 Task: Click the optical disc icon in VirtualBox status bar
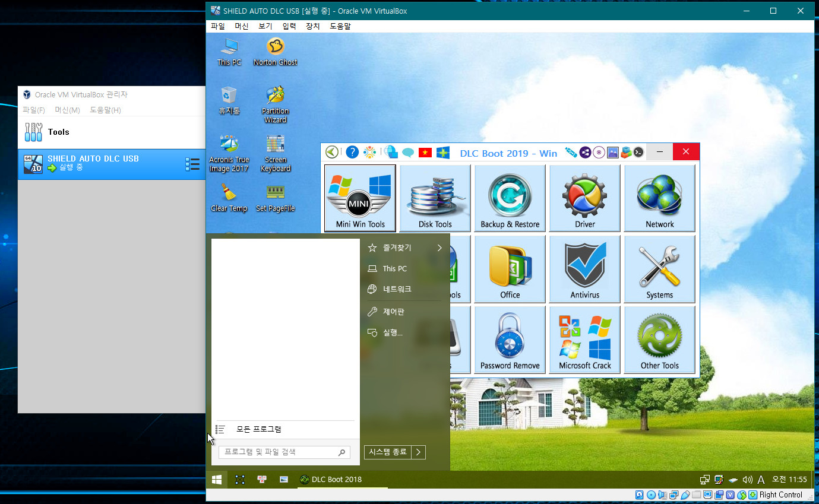point(651,495)
